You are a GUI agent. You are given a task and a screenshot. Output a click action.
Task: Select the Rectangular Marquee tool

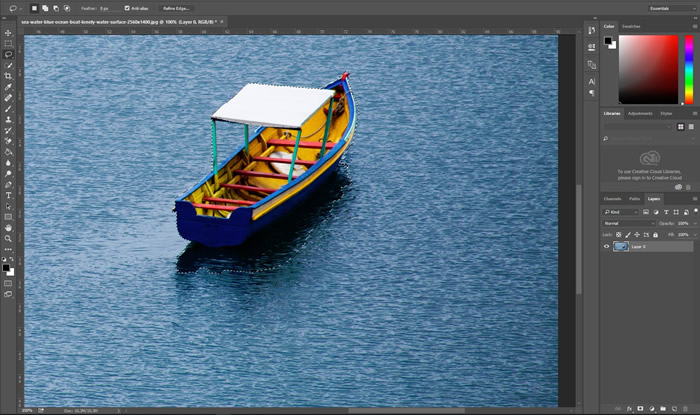8,44
